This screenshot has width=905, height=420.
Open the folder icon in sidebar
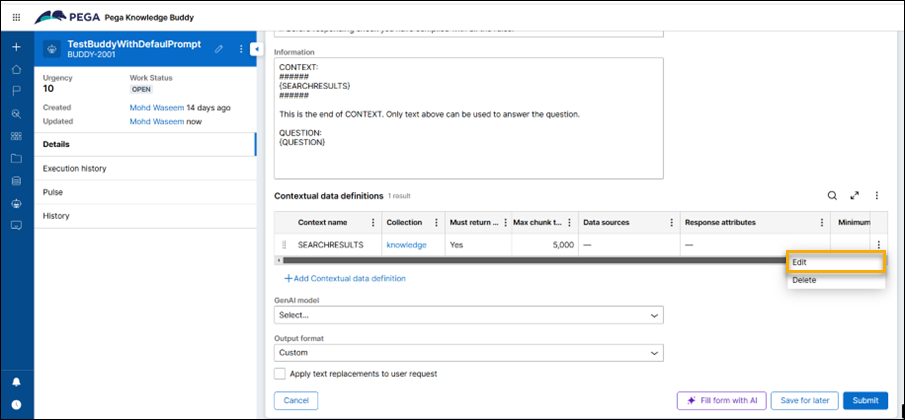16,159
